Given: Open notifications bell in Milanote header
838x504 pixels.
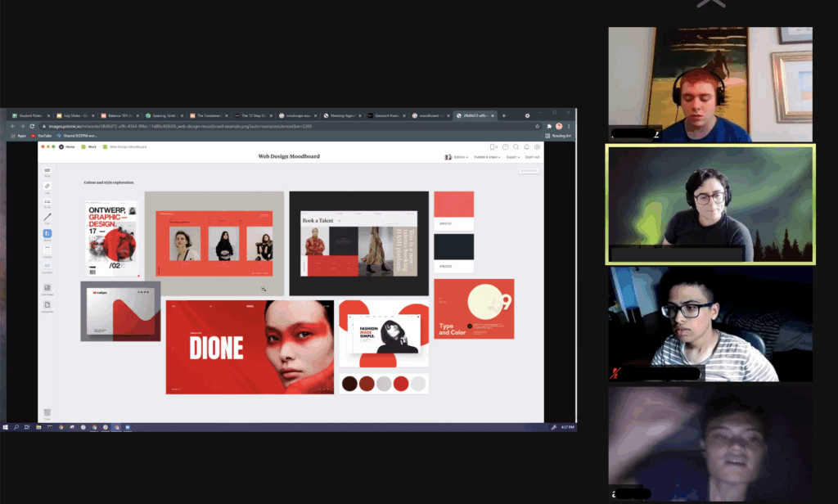Looking at the screenshot, I should point(526,146).
